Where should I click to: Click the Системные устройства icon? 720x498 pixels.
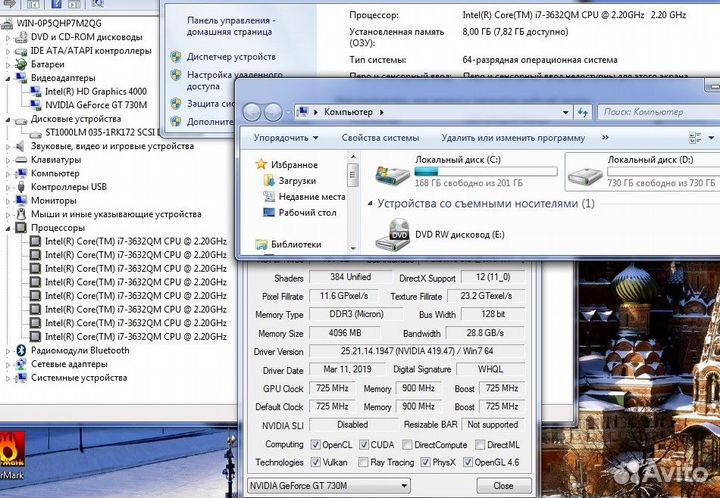pyautogui.click(x=21, y=378)
